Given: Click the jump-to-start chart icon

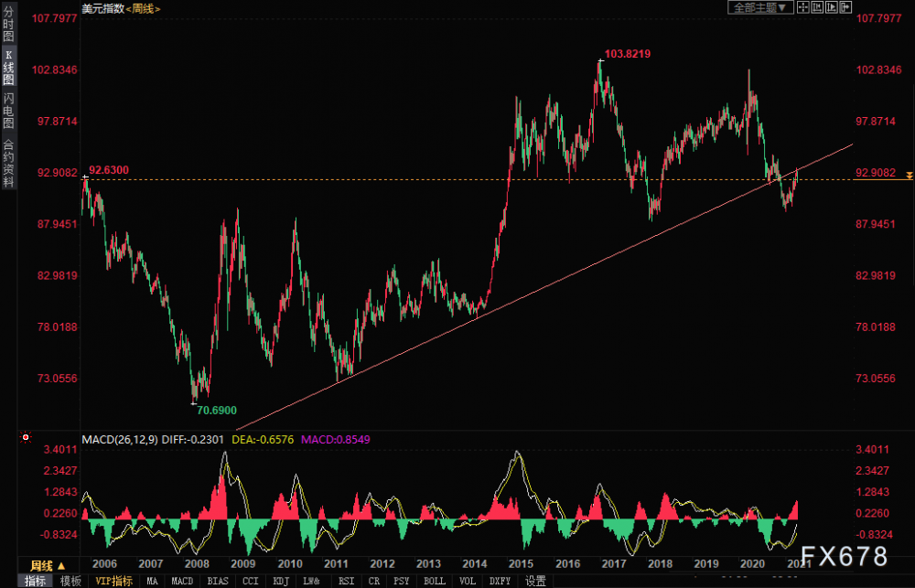Looking at the screenshot, I should tap(817, 7).
